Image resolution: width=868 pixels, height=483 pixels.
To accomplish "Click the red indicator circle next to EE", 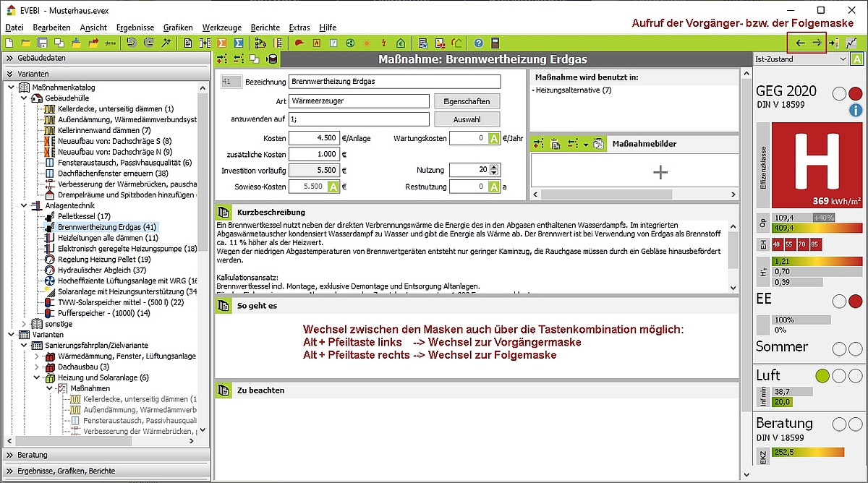I will point(855,301).
